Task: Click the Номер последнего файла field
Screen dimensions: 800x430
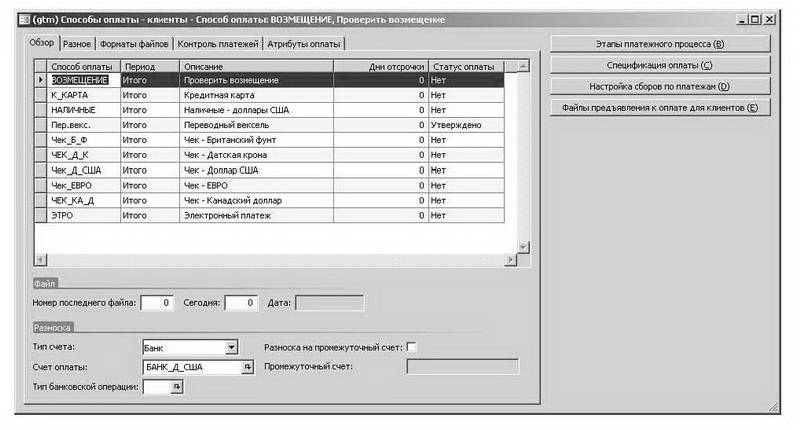Action: [157, 303]
